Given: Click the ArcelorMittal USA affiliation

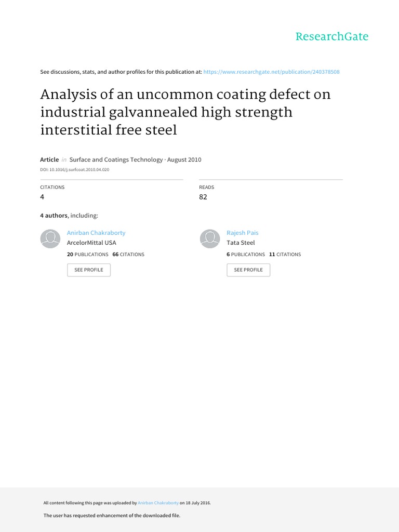Looking at the screenshot, I should click(91, 243).
